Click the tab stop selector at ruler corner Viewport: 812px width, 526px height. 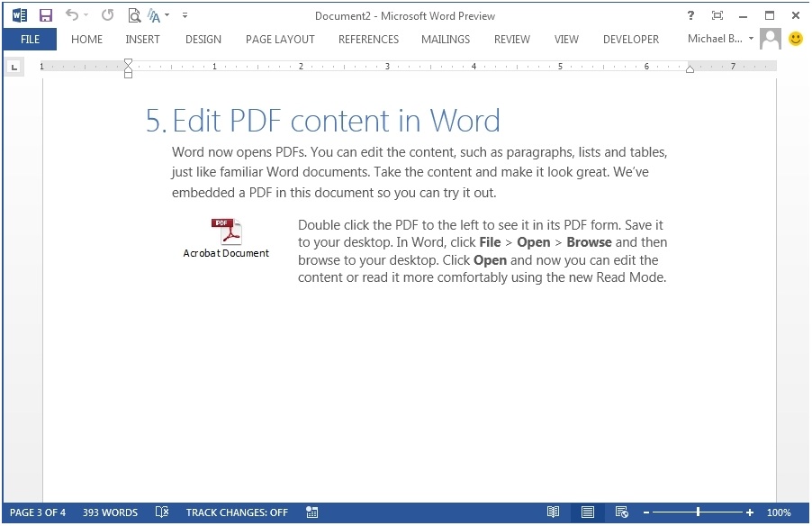point(14,67)
